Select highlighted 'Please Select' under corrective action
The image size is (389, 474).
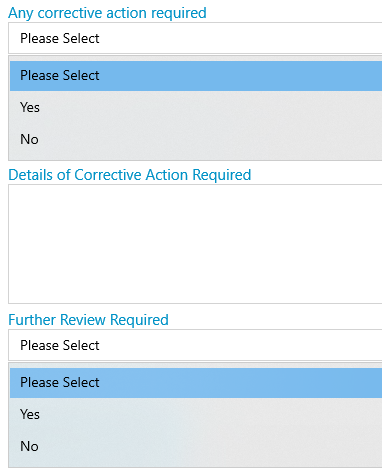pos(196,76)
